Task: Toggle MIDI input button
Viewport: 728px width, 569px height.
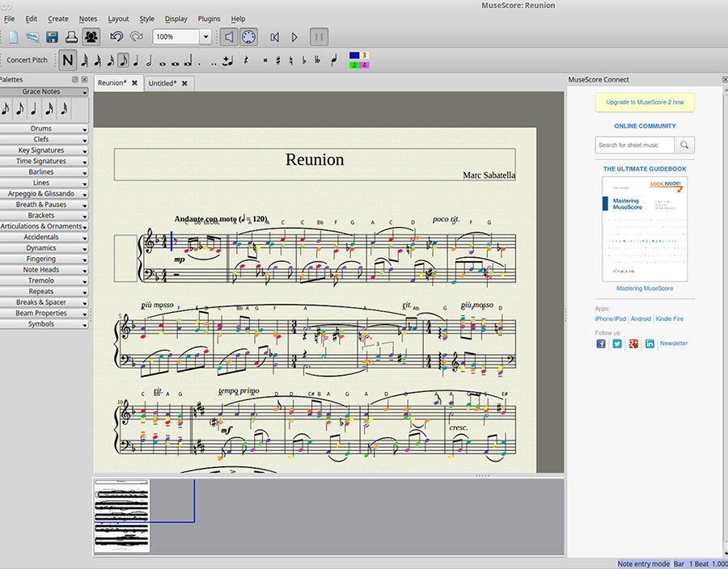Action: 248,37
